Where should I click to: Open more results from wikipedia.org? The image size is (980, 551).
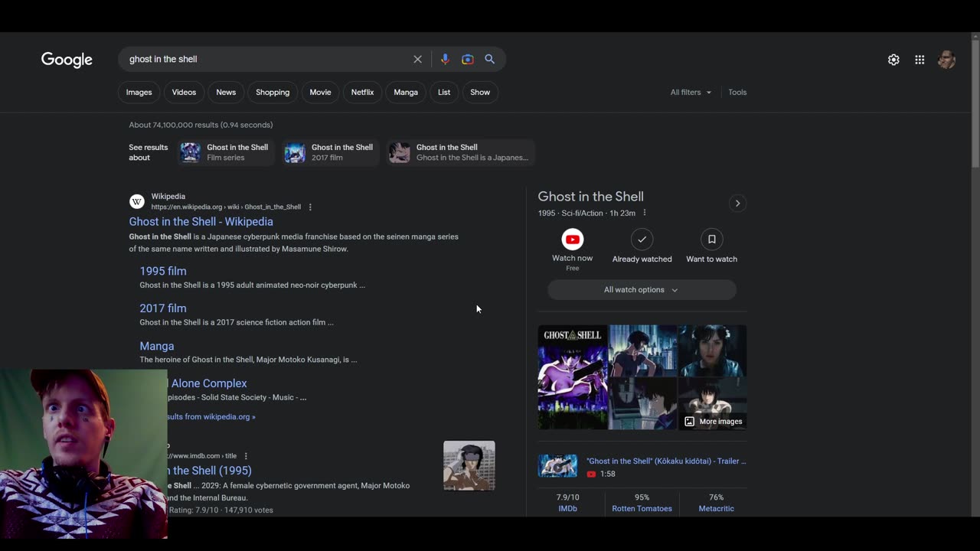tap(211, 417)
